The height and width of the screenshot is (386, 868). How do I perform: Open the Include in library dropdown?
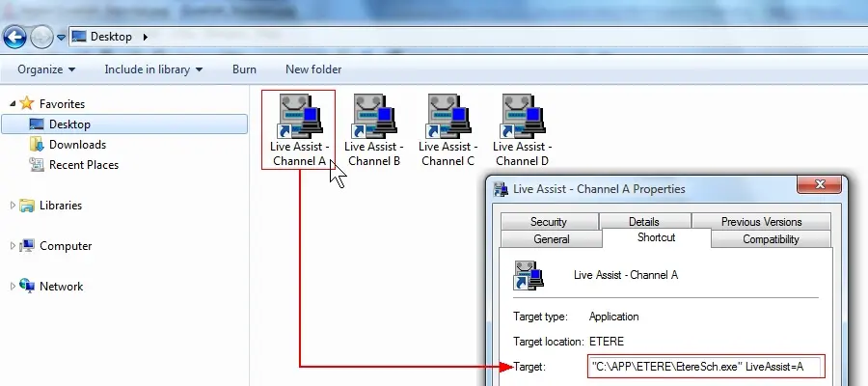(153, 69)
